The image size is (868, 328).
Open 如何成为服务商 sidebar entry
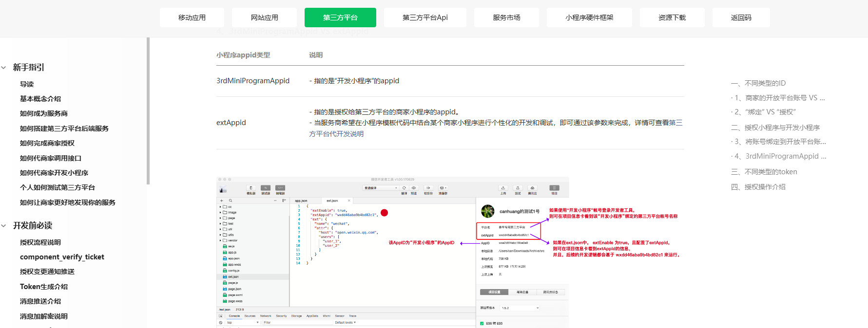[44, 113]
